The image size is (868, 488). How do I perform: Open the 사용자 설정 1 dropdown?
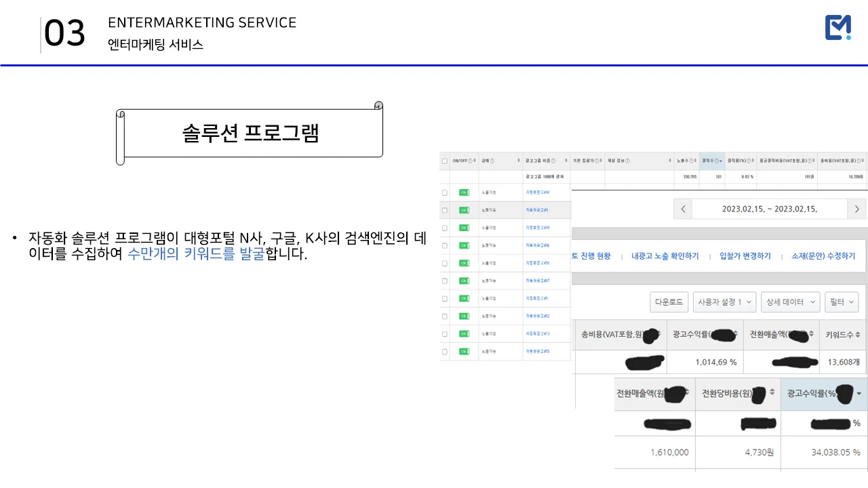[724, 302]
